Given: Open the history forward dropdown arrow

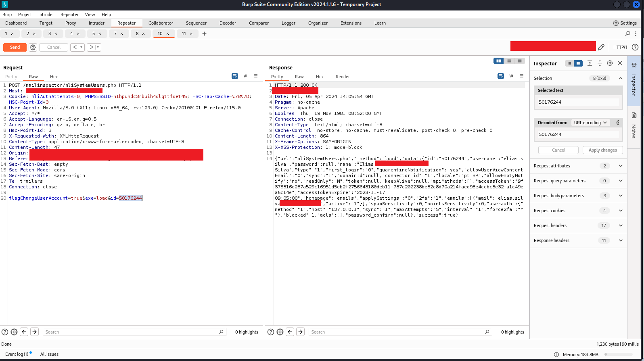Looking at the screenshot, I should pyautogui.click(x=98, y=47).
